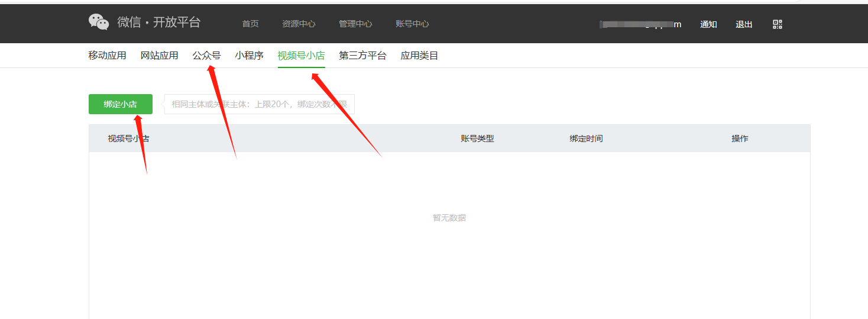Click the 账号类型 column header
The image size is (868, 319).
pyautogui.click(x=477, y=138)
